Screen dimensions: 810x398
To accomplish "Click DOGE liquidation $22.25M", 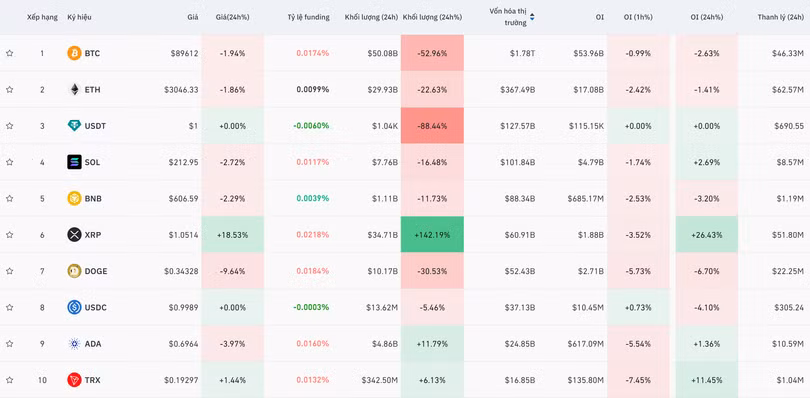I will (788, 271).
